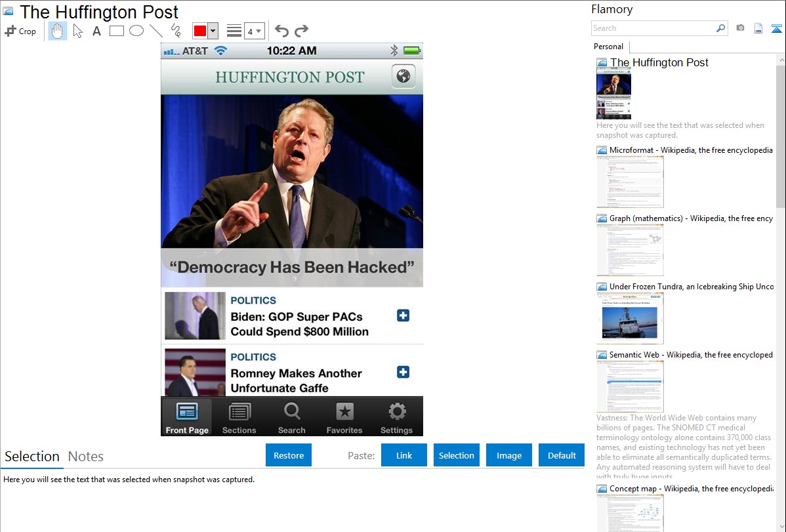This screenshot has height=532, width=786.
Task: Click the snapshot list scroll-up arrow
Action: 781,60
